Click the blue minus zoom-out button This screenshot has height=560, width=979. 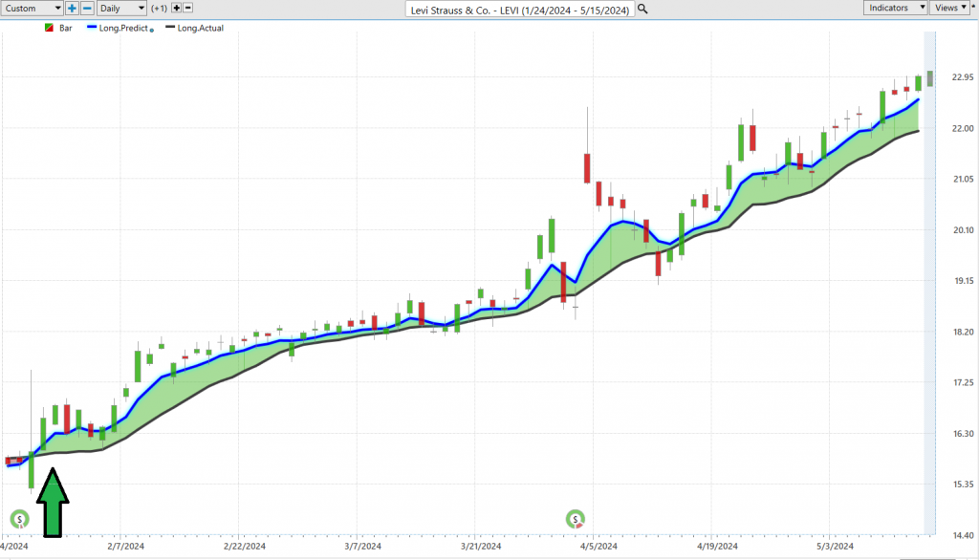point(87,8)
